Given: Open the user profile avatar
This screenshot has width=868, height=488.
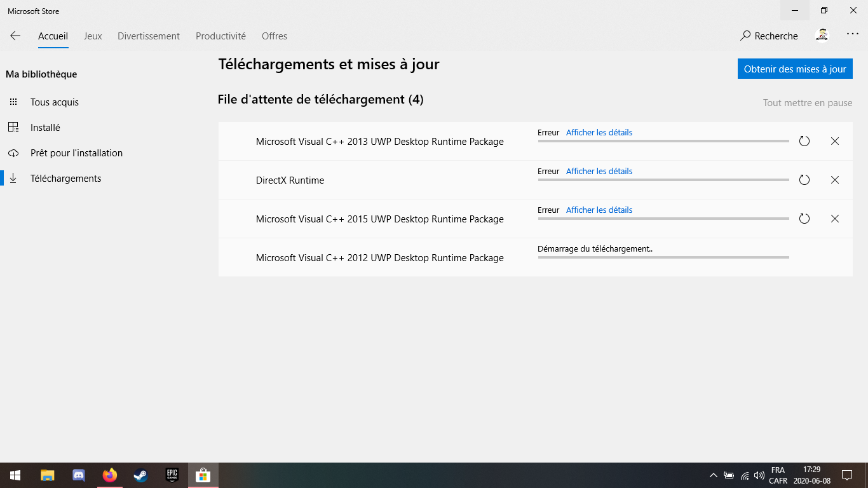Looking at the screenshot, I should 822,36.
